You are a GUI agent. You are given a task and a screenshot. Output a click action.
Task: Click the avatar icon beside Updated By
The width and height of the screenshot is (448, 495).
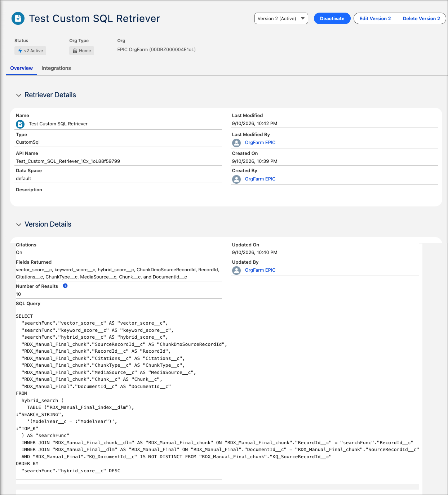(x=236, y=270)
